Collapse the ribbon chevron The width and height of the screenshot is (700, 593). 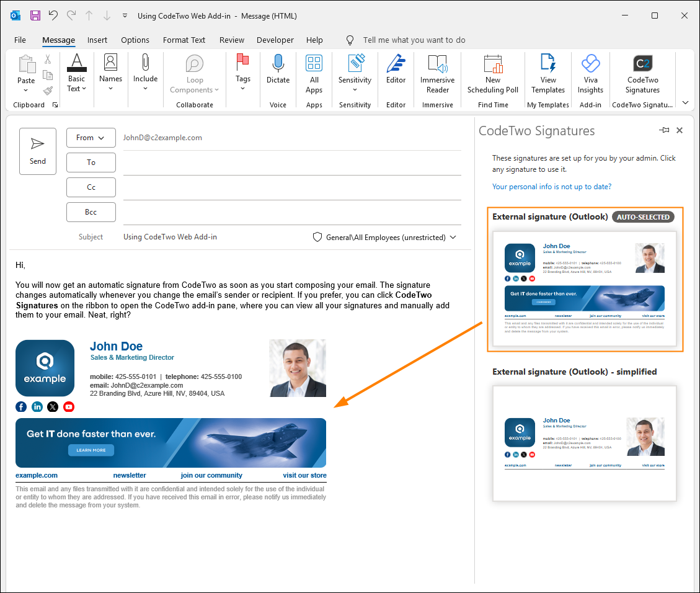point(686,103)
